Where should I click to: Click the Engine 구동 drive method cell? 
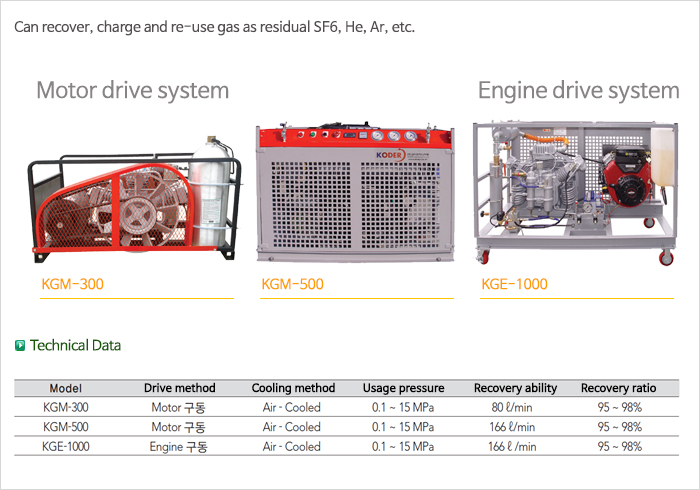[179, 447]
